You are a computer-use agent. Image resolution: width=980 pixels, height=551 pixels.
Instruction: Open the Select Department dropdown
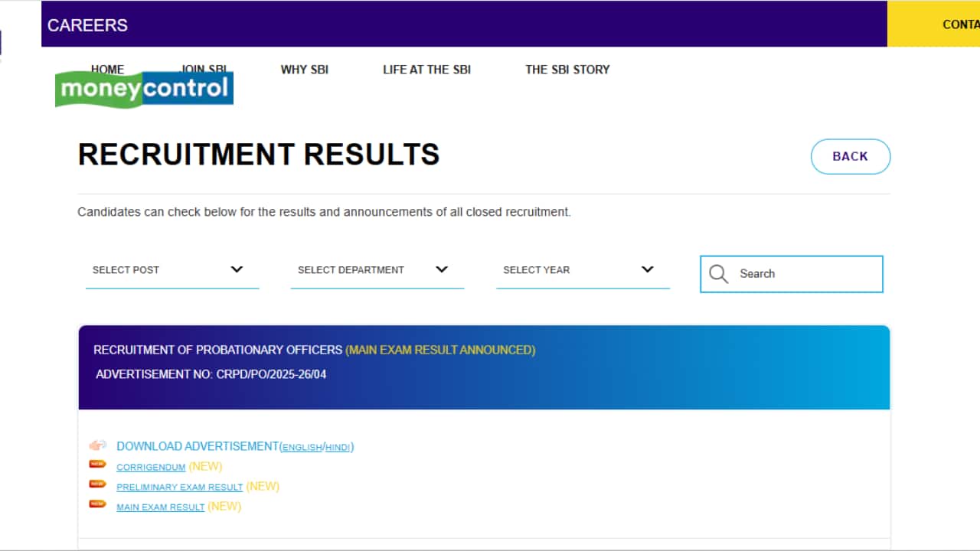coord(377,270)
